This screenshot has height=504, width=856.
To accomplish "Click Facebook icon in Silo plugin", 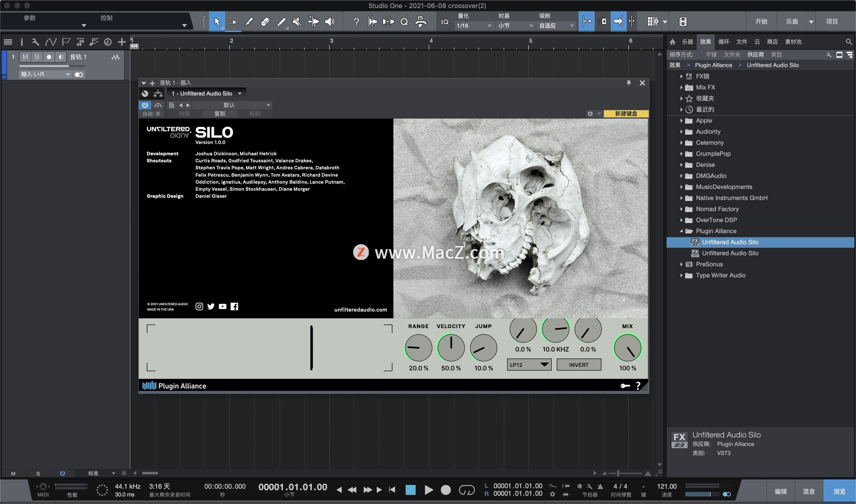I will (235, 306).
